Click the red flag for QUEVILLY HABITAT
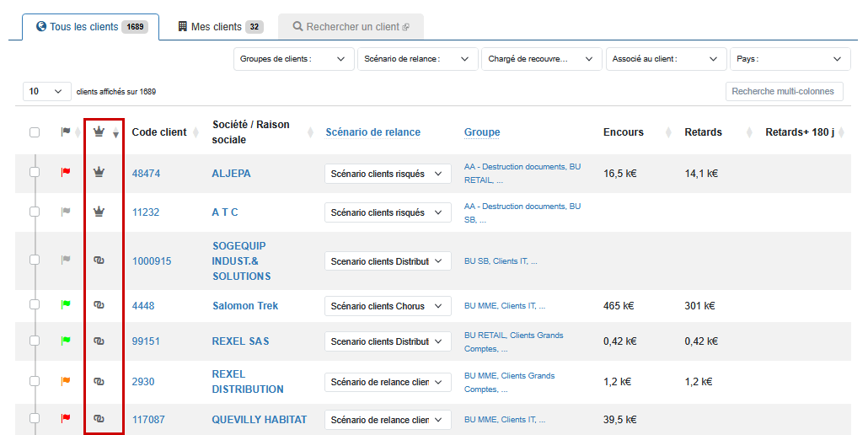Viewport: 868px width, 435px height. [x=66, y=418]
